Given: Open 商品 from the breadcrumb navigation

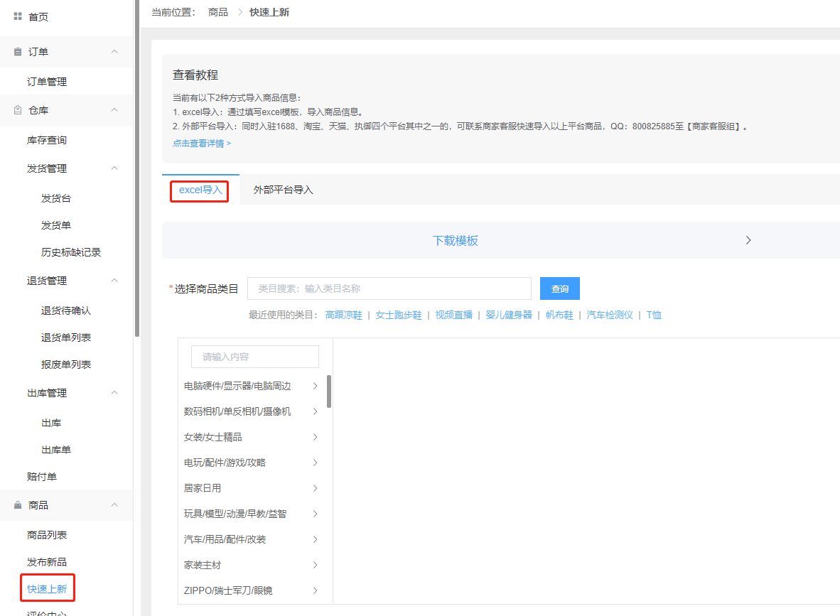Looking at the screenshot, I should 217,12.
